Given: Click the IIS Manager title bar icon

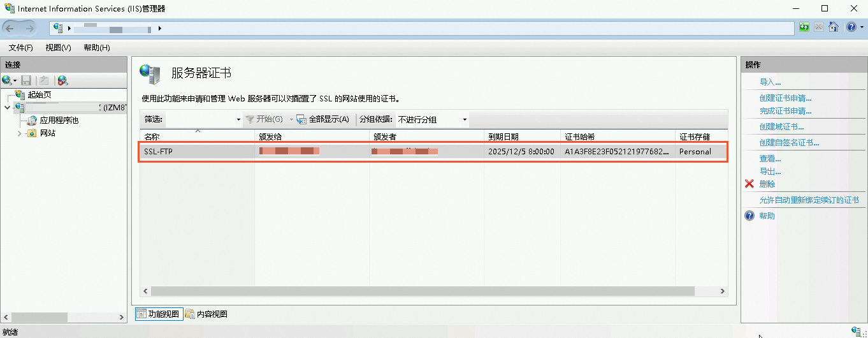Looking at the screenshot, I should coord(10,8).
